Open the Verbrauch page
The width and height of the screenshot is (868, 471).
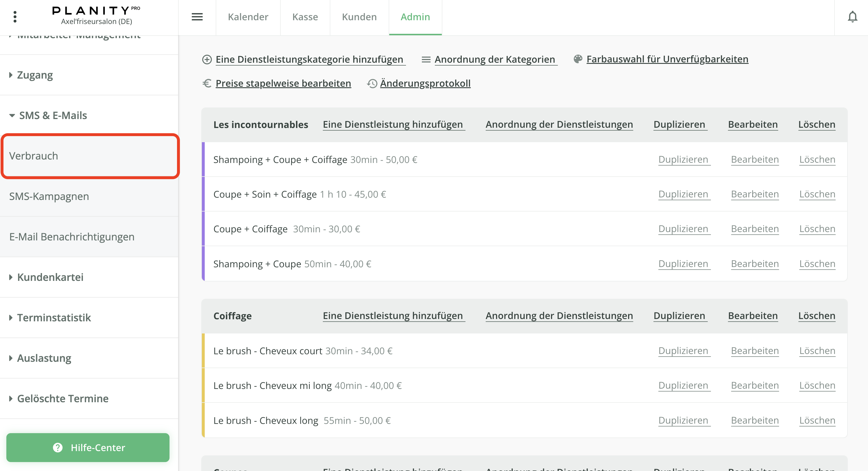coord(34,156)
